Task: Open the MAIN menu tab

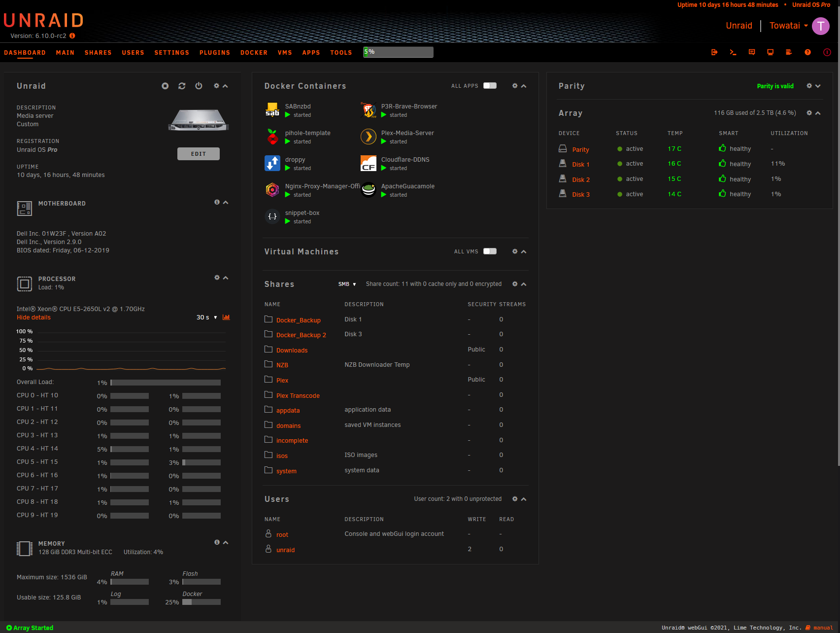Action: [65, 53]
